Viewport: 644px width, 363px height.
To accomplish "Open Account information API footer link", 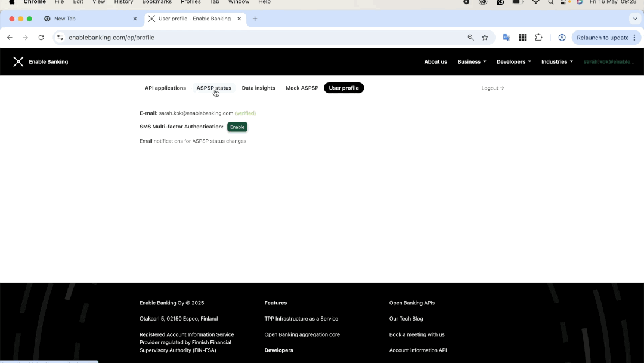I will click(x=417, y=350).
